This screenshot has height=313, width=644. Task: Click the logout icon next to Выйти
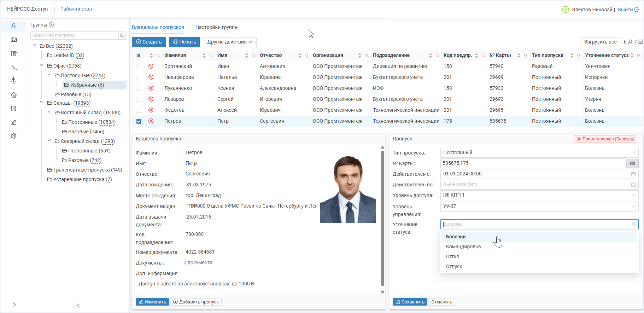coord(637,10)
